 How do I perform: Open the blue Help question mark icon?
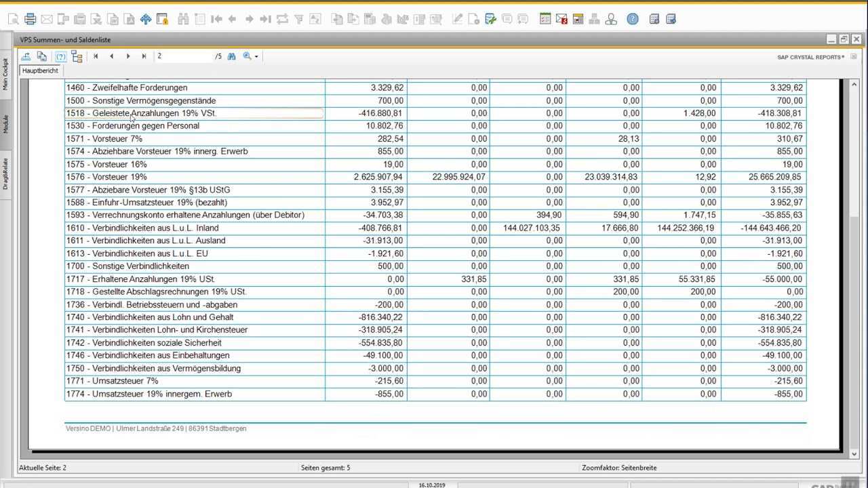tap(632, 19)
